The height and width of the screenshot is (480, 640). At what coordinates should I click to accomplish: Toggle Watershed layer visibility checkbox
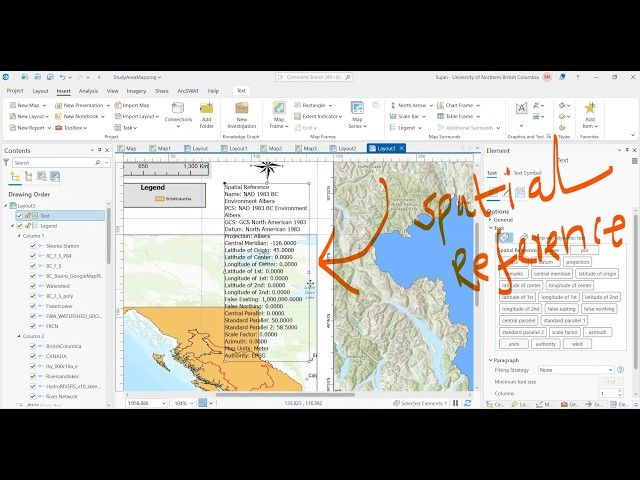pos(33,286)
